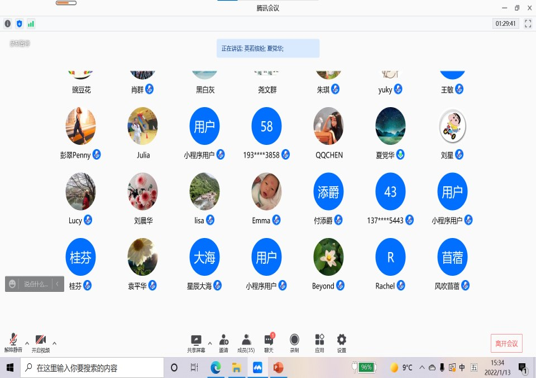The image size is (536, 378).
Task: Click the network signal status icon
Action: coord(31,24)
